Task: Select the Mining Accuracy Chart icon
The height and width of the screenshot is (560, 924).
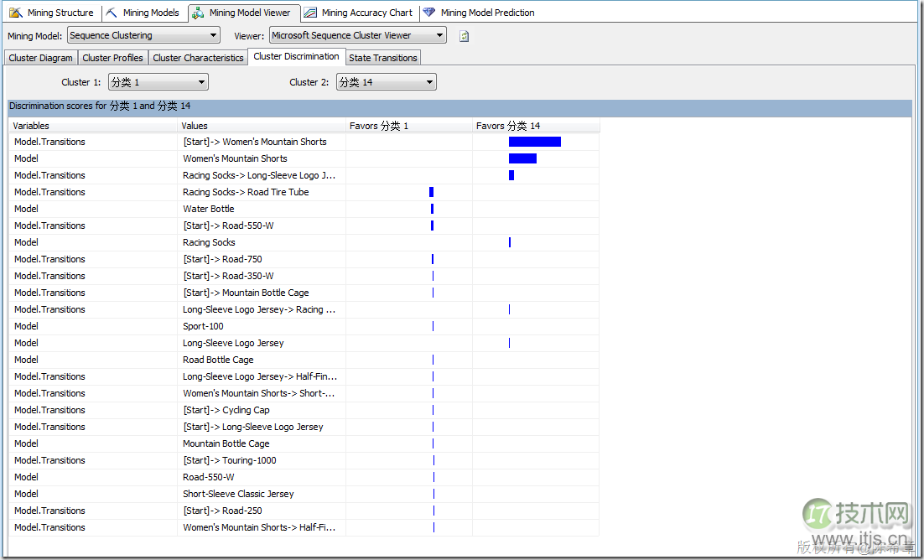Action: [x=310, y=13]
